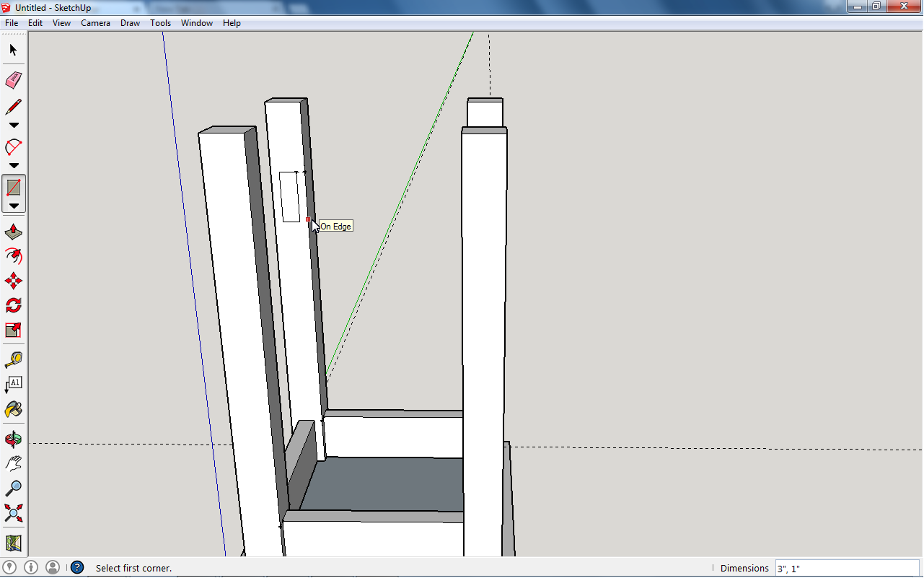Select the Follow Me tool
Screen dimensions: 924x578
(x=12, y=255)
